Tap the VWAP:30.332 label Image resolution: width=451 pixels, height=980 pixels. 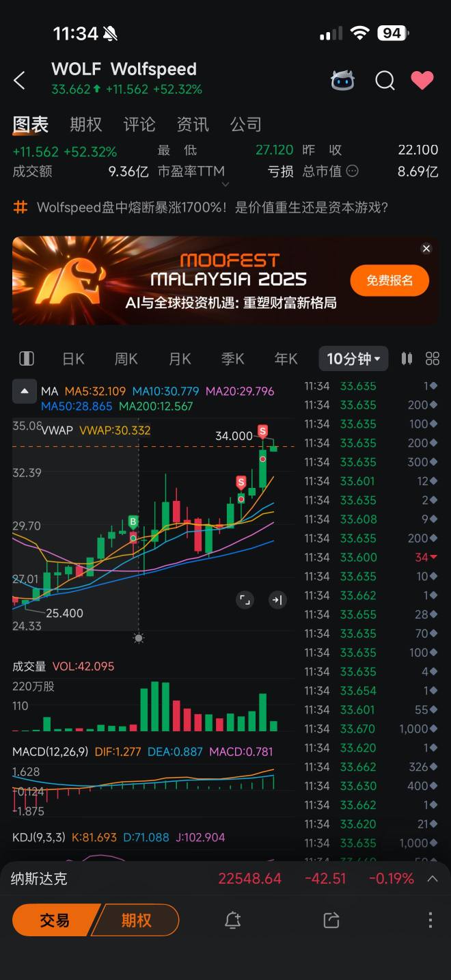[x=115, y=430]
